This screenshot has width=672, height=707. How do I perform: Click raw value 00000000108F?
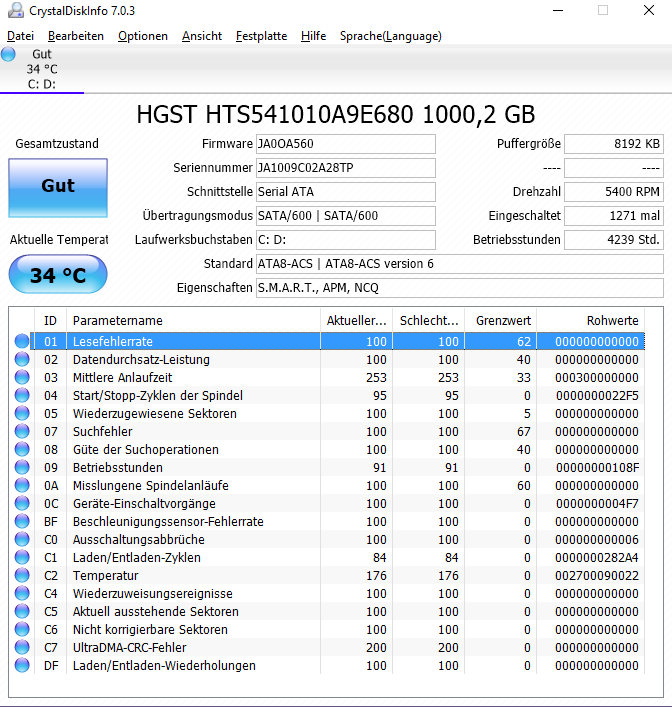tap(597, 468)
